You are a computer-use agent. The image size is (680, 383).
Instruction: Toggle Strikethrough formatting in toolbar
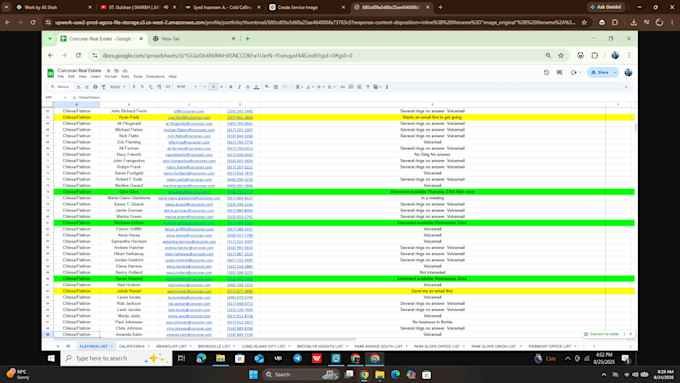248,87
